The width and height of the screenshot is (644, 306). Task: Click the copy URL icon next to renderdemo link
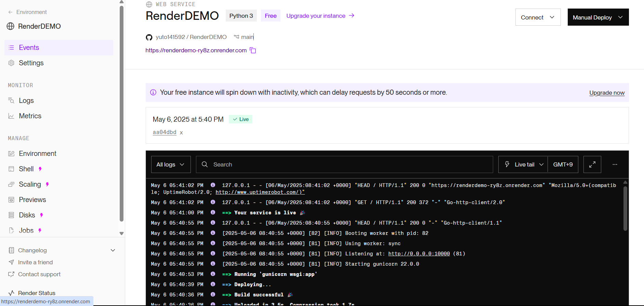(253, 51)
